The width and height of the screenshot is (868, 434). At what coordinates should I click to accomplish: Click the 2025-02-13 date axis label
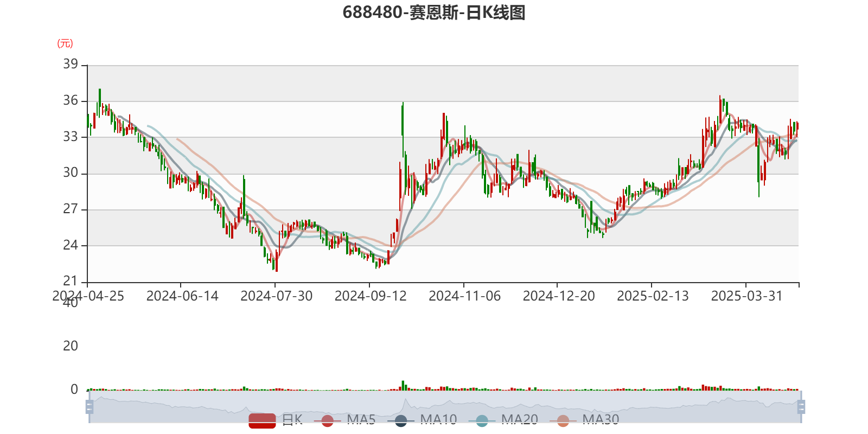(653, 296)
